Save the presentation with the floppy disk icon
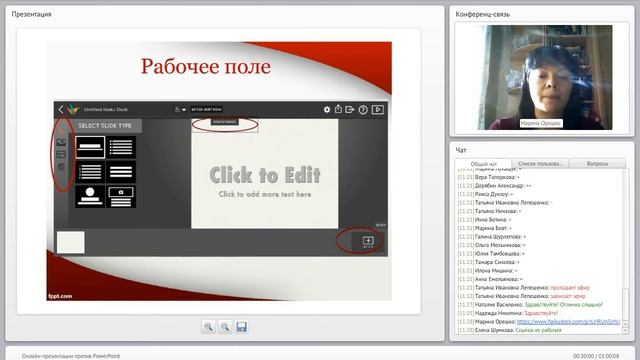 (242, 327)
